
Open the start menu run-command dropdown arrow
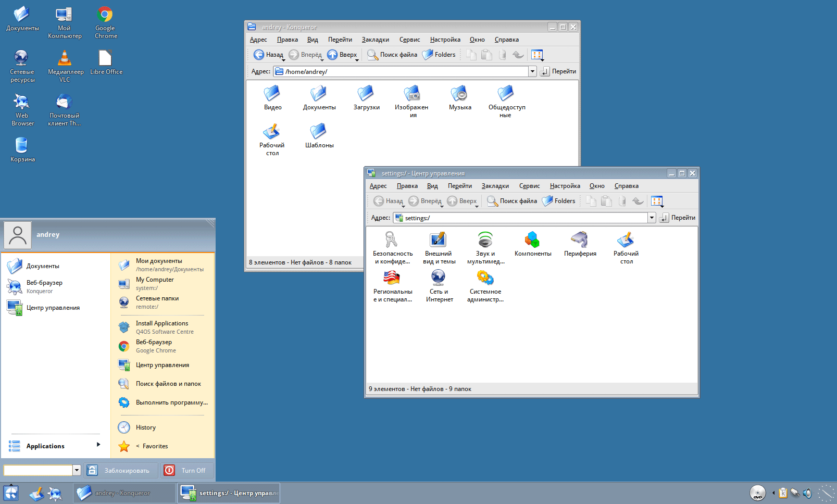[77, 470]
